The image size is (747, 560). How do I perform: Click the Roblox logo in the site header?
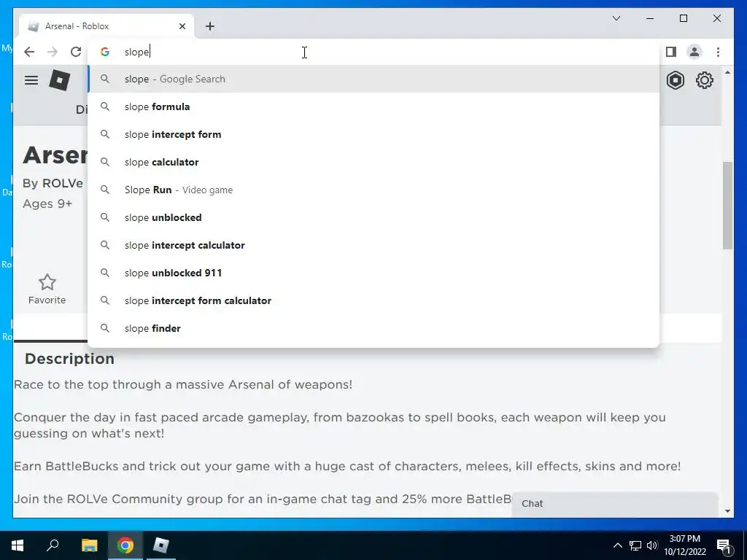60,80
